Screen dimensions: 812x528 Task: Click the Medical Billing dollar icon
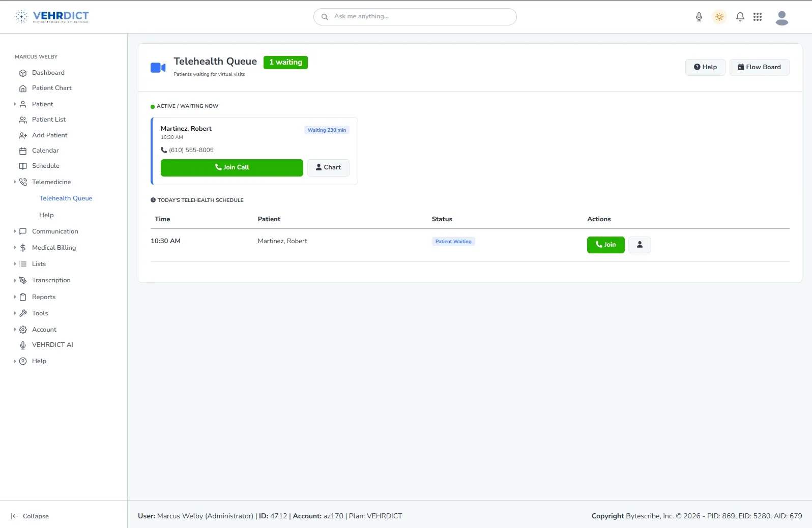pyautogui.click(x=23, y=248)
